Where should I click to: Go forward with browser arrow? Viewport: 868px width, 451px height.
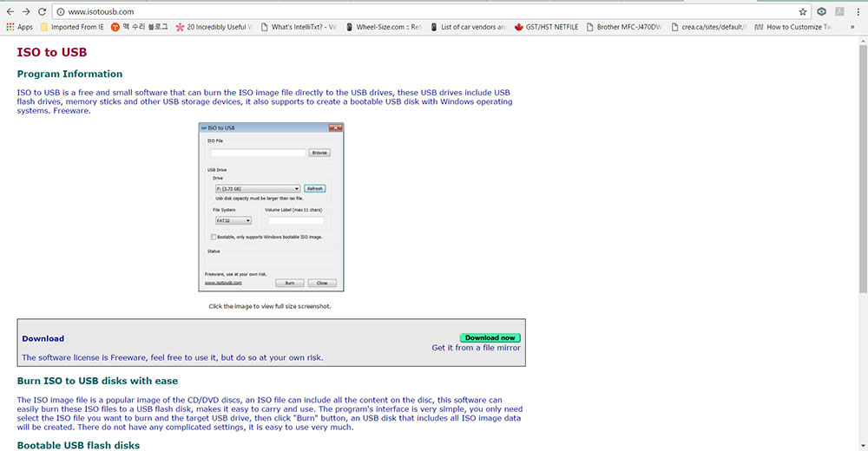tap(26, 11)
